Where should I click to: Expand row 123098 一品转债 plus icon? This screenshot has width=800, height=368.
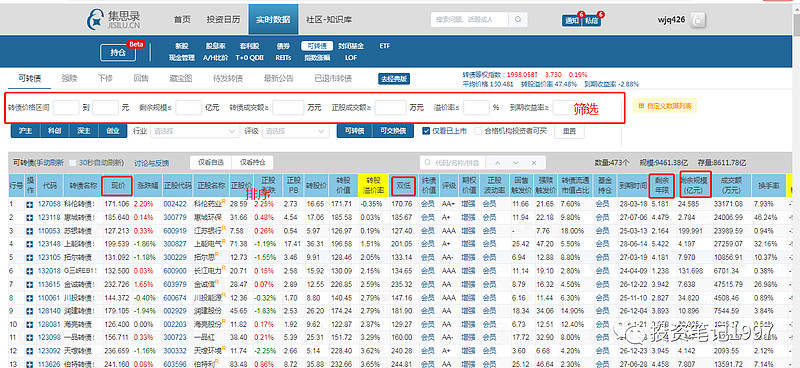pyautogui.click(x=30, y=337)
